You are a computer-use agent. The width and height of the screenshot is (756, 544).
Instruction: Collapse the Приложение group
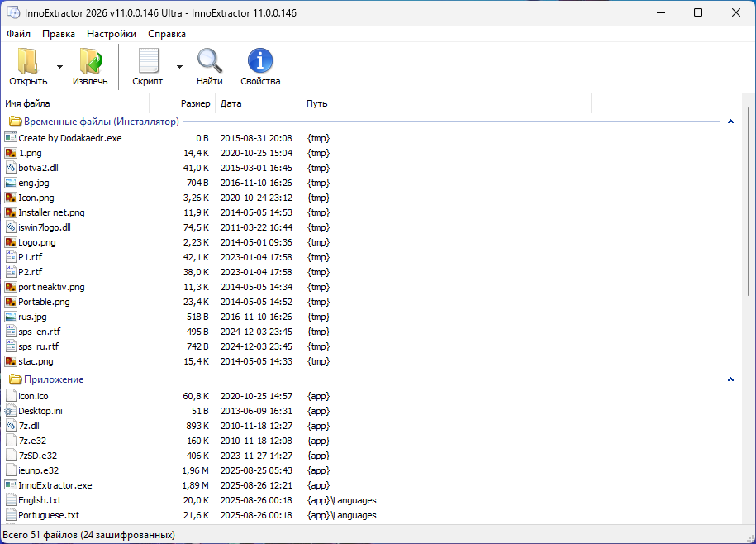click(730, 379)
